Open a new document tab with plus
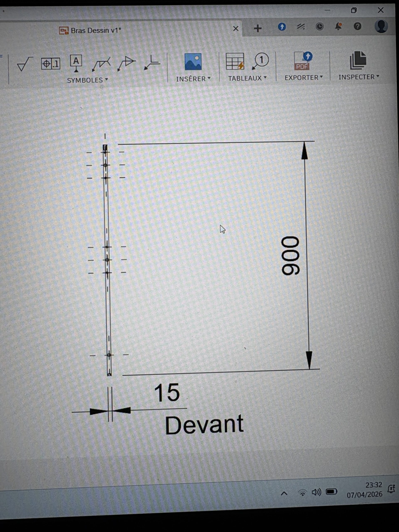Viewport: 399px width, 532px height. click(x=257, y=28)
